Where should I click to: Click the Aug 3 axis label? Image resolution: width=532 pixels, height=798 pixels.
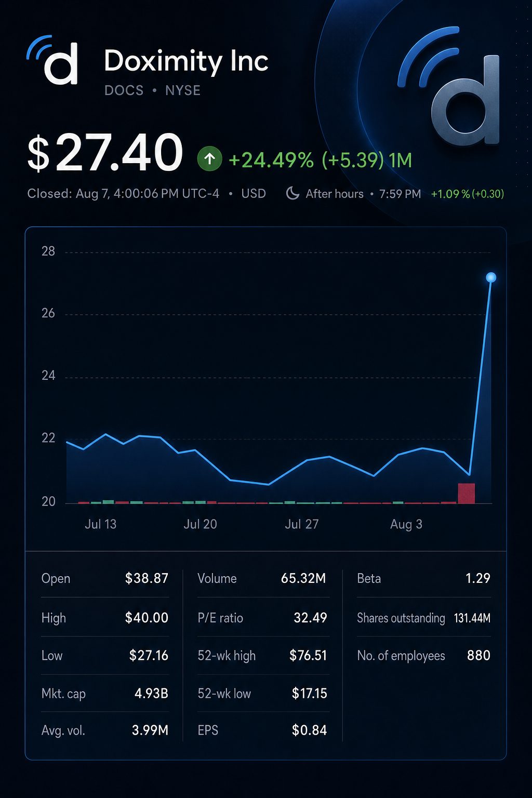pos(406,524)
